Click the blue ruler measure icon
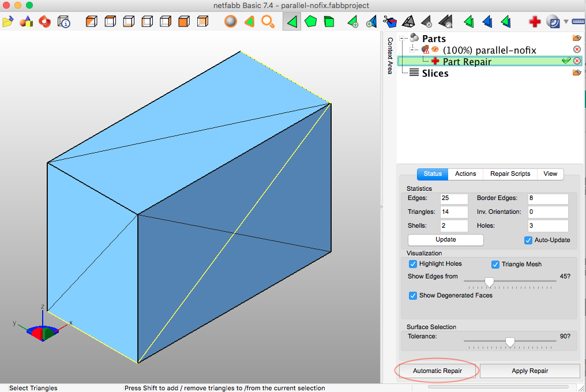 pos(579,22)
